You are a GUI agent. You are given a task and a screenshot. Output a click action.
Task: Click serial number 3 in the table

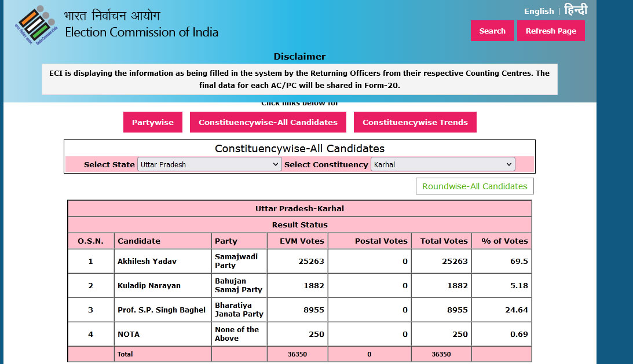coord(90,310)
